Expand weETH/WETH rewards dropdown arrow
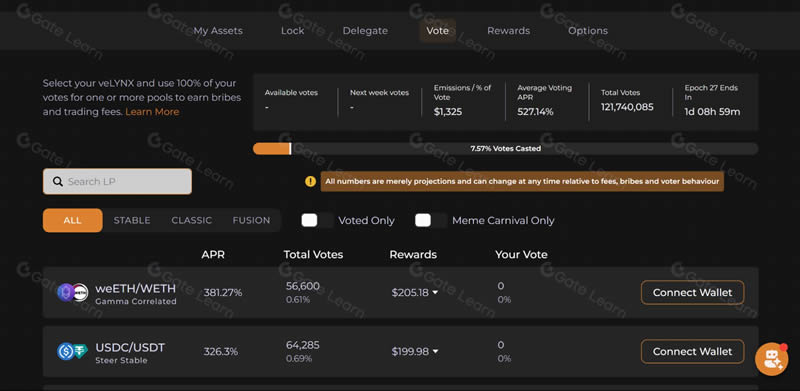800x391 pixels. pyautogui.click(x=435, y=293)
